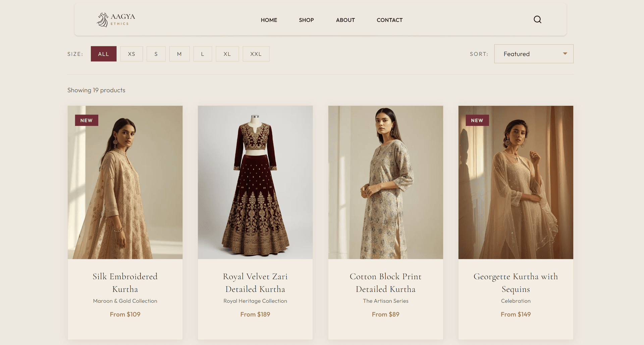Image resolution: width=644 pixels, height=345 pixels.
Task: Click the From $89 price
Action: coord(386,314)
